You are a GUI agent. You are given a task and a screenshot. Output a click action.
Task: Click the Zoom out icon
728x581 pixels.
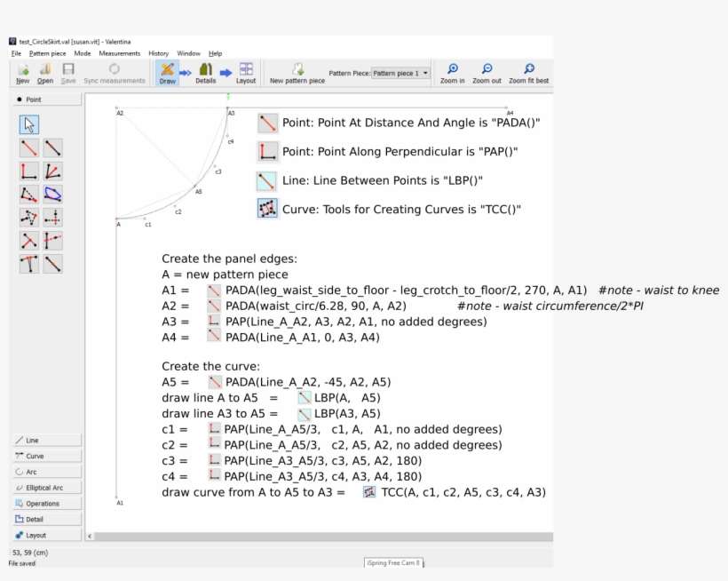(487, 73)
